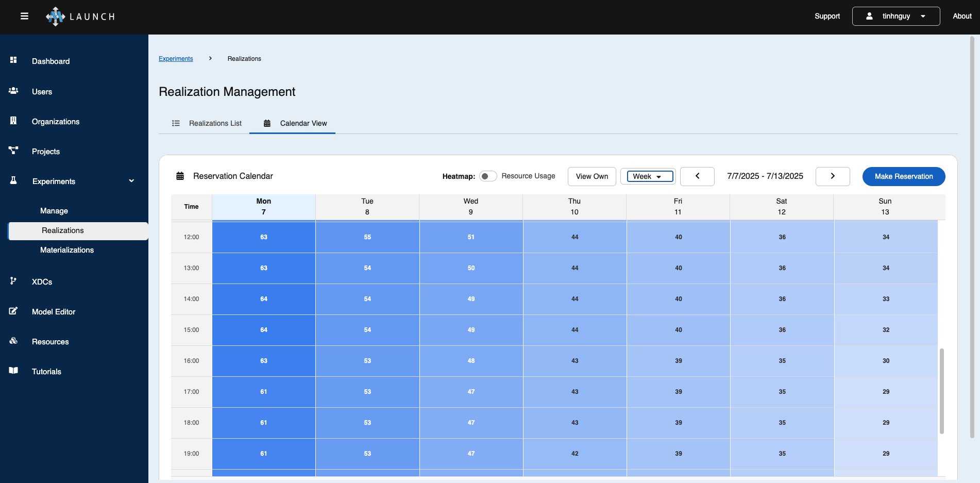This screenshot has height=483, width=980.
Task: Collapse the Experiments sidebar section
Action: pyautogui.click(x=131, y=181)
